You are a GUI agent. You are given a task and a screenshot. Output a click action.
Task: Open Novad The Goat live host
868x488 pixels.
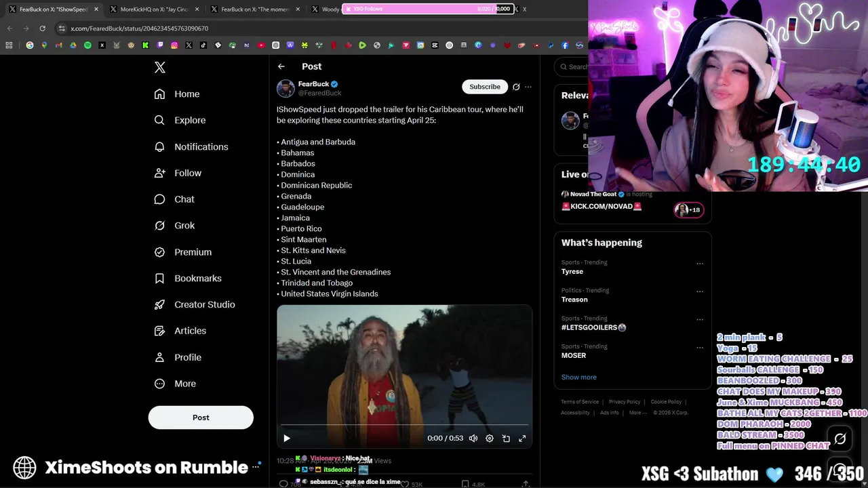[593, 194]
